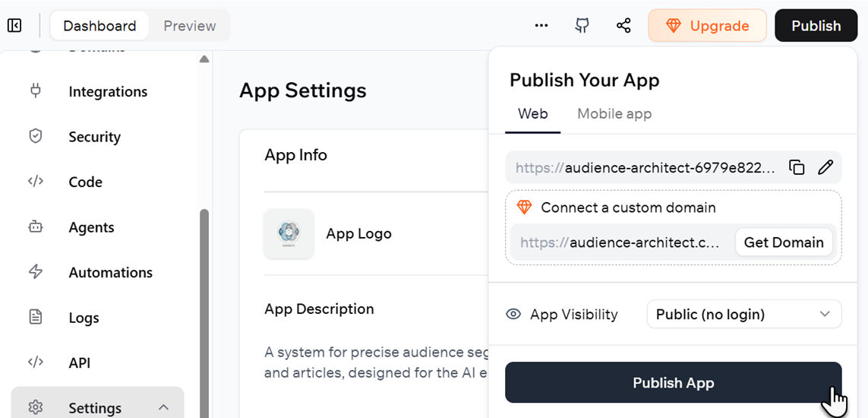868x418 pixels.
Task: Open the three-dots more options menu
Action: (541, 26)
